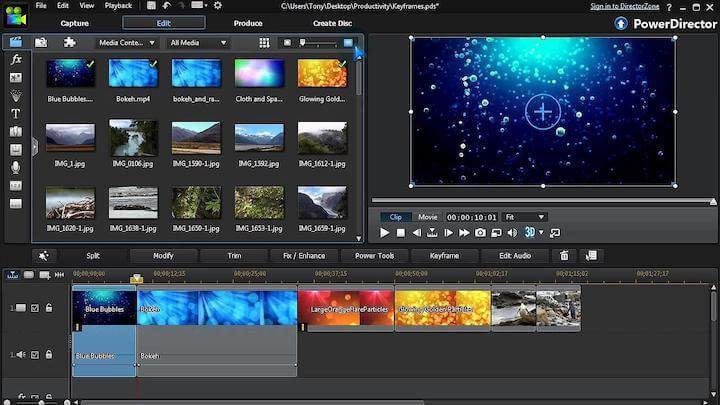Toggle the audio track 1 lock icon
The height and width of the screenshot is (405, 720).
click(49, 354)
